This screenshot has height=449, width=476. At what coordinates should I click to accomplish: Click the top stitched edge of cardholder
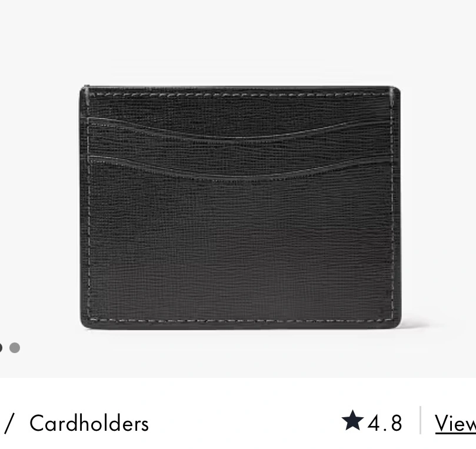point(240,94)
